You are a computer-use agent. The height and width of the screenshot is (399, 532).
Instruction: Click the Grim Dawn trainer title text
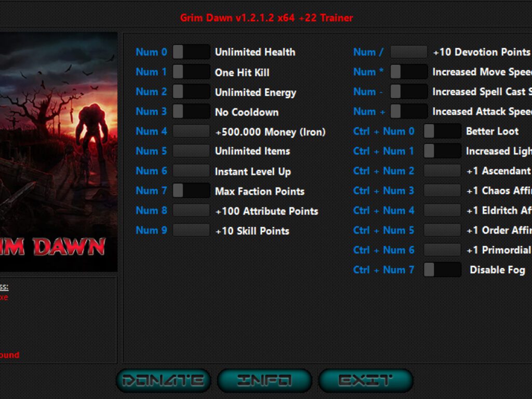pyautogui.click(x=267, y=18)
